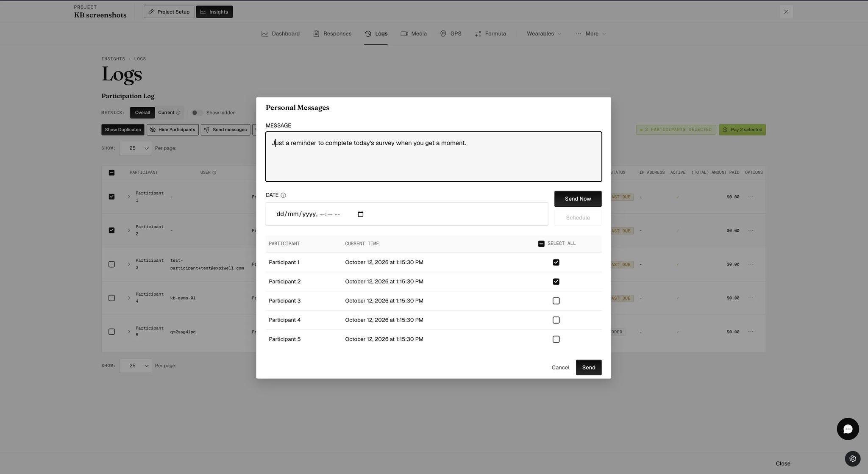Expand the Participant 1 row chevron
Image resolution: width=868 pixels, height=474 pixels.
[129, 197]
